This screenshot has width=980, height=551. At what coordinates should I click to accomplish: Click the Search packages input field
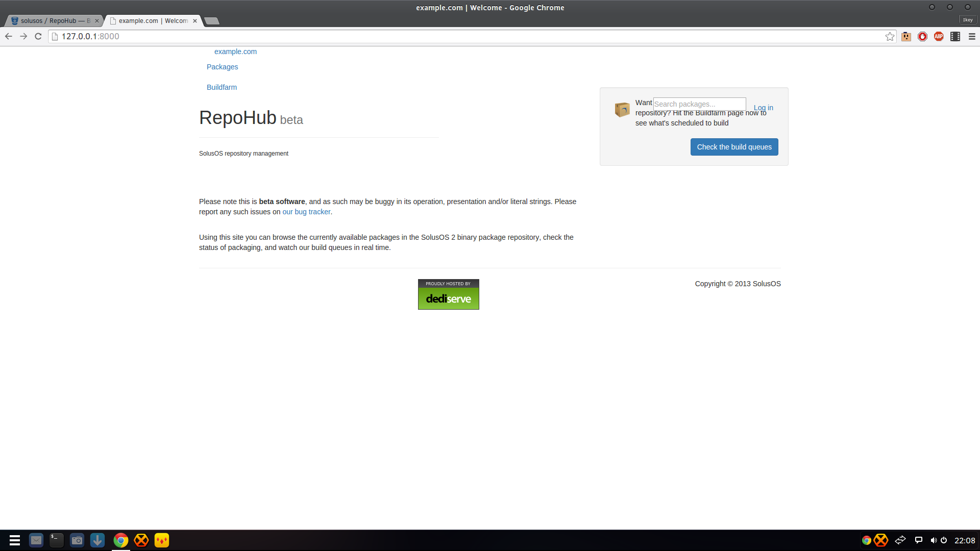[x=699, y=104]
